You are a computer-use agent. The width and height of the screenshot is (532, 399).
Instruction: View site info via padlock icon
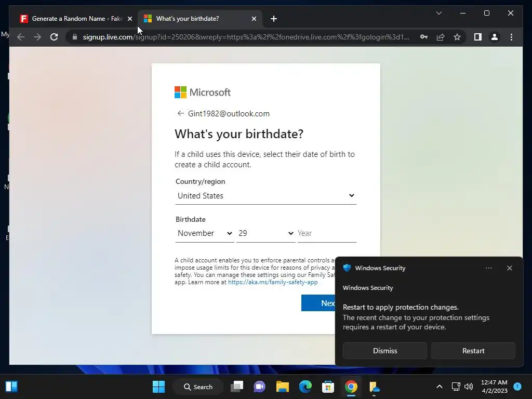[x=75, y=37]
